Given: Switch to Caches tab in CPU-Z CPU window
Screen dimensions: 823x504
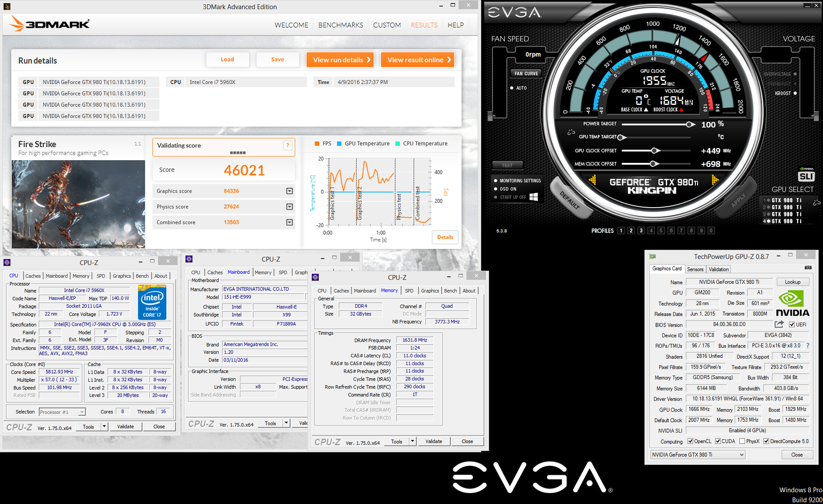Looking at the screenshot, I should pyautogui.click(x=33, y=276).
